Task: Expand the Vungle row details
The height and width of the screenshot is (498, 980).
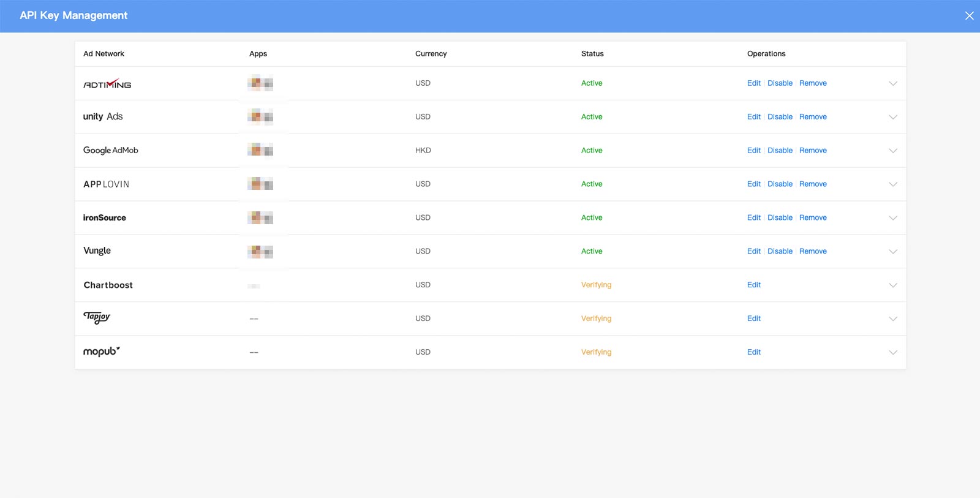Action: (893, 252)
